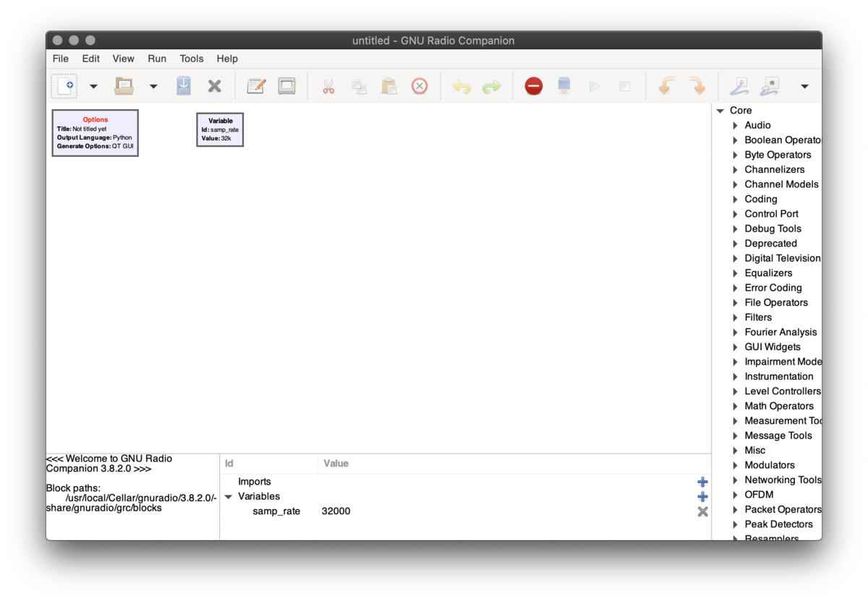The image size is (868, 601).
Task: Add a new variable with the plus icon
Action: click(702, 497)
